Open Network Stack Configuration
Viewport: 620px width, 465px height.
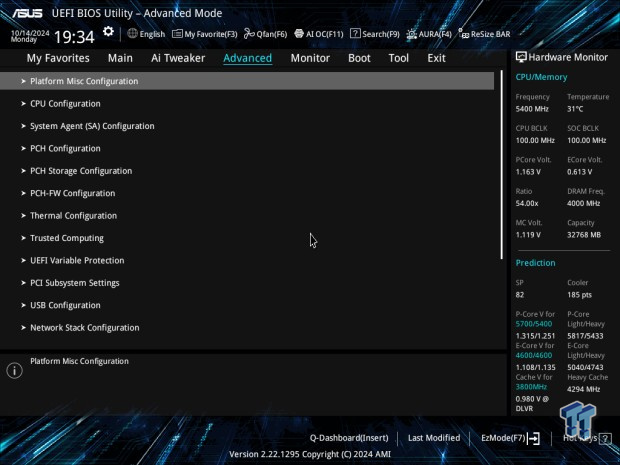(x=85, y=328)
